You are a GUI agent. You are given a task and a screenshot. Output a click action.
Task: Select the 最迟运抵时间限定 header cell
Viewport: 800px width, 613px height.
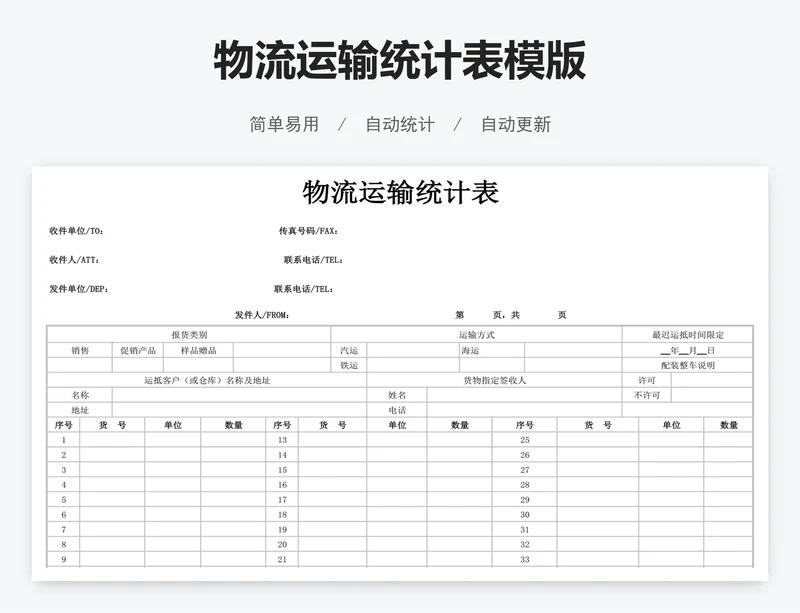coord(687,335)
